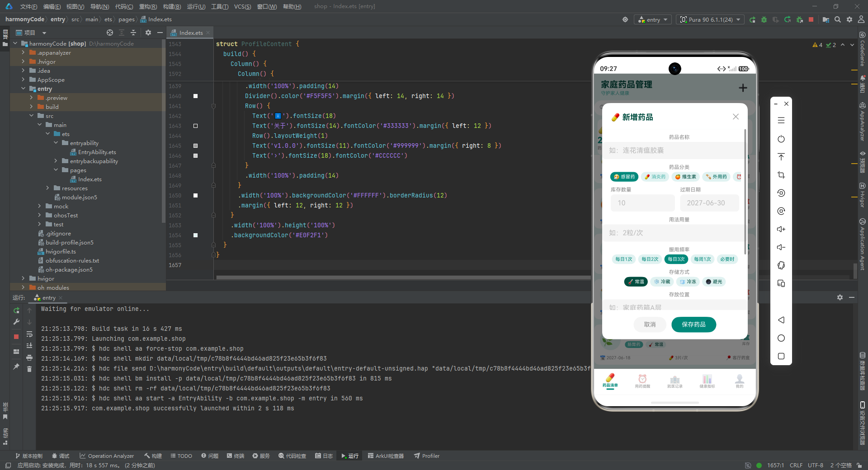Image resolution: width=868 pixels, height=470 pixels.
Task: Click the Attach Debugger to Process icon
Action: [799, 19]
